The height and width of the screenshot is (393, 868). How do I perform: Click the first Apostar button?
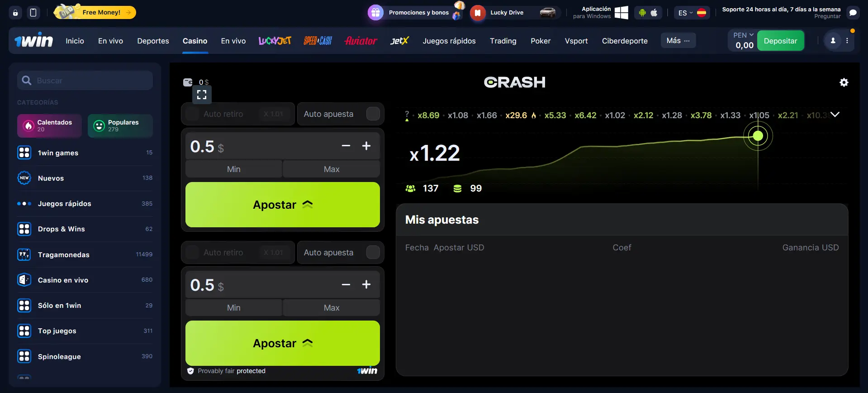tap(283, 205)
